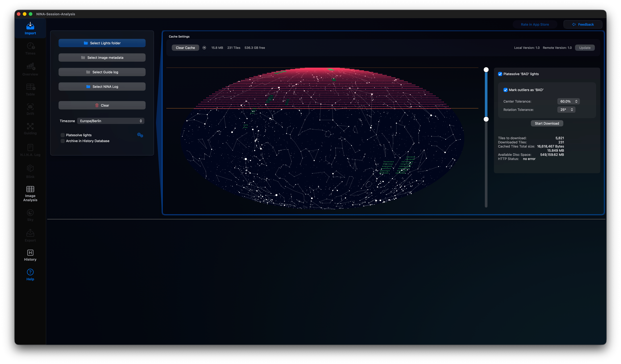
Task: Click the 'Remote Version: 1.0' text
Action: coord(557,48)
